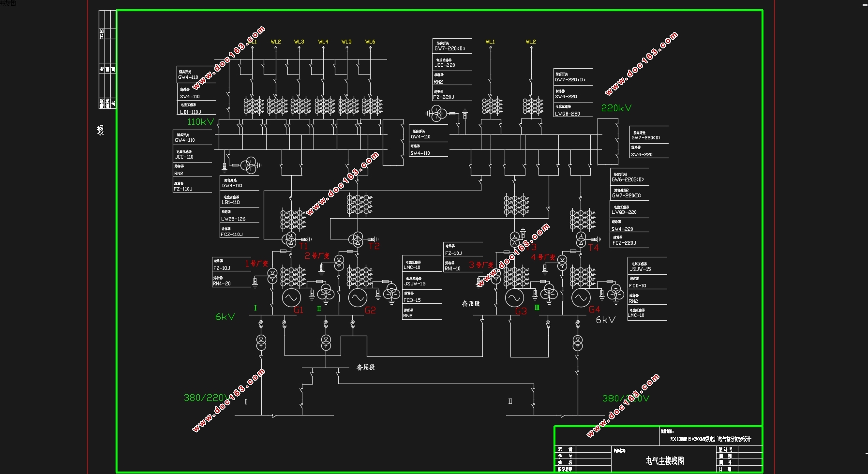Click the red T4 label
The width and height of the screenshot is (868, 474).
tap(594, 247)
